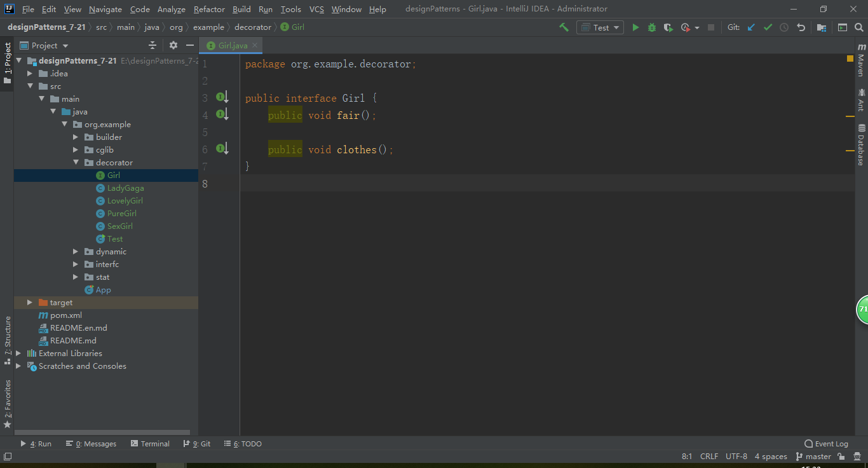Collapse the designPatterns_7-21 root node
The image size is (868, 468).
point(18,61)
